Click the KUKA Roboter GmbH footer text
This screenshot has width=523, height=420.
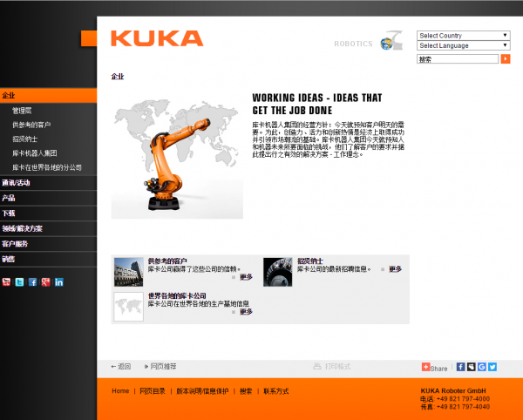point(453,390)
